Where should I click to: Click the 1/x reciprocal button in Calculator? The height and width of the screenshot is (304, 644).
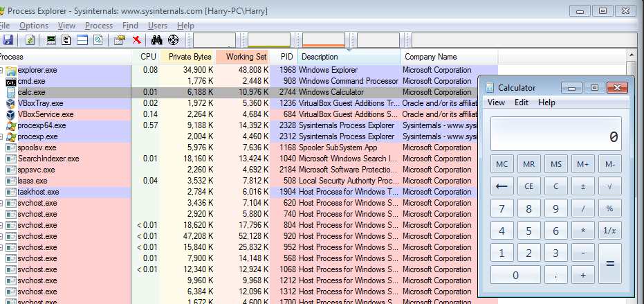609,231
